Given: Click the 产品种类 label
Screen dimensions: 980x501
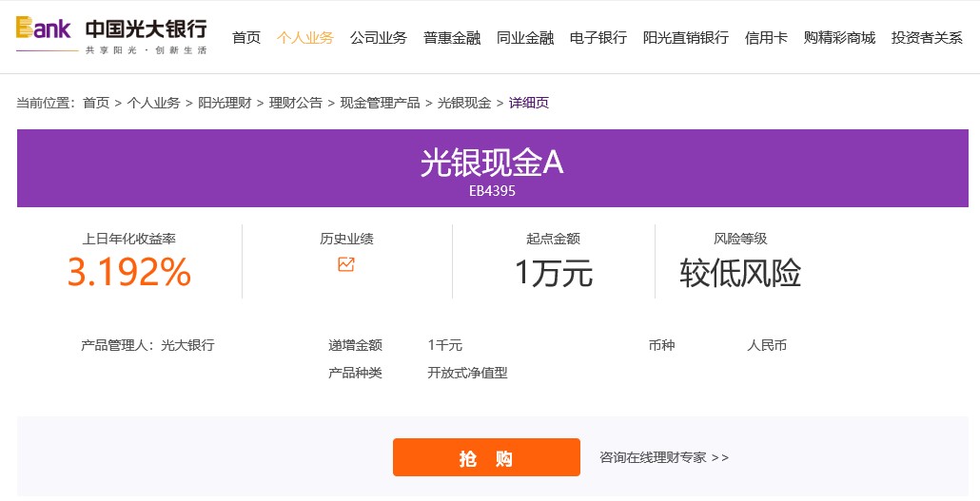Looking at the screenshot, I should [355, 373].
